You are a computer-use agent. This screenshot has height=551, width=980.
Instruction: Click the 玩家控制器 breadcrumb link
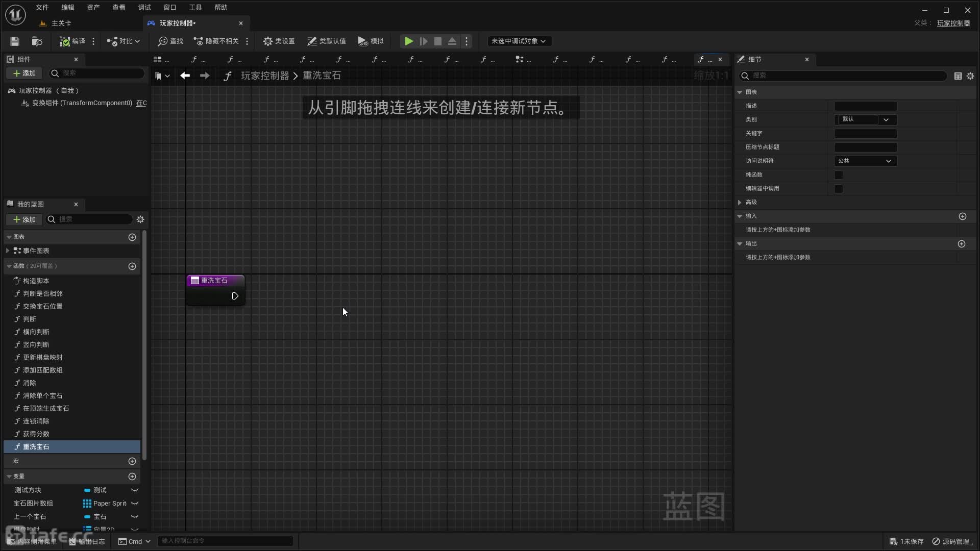pyautogui.click(x=265, y=76)
